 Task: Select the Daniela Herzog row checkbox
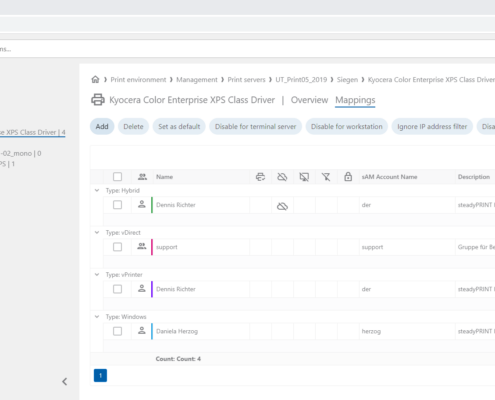pos(117,331)
